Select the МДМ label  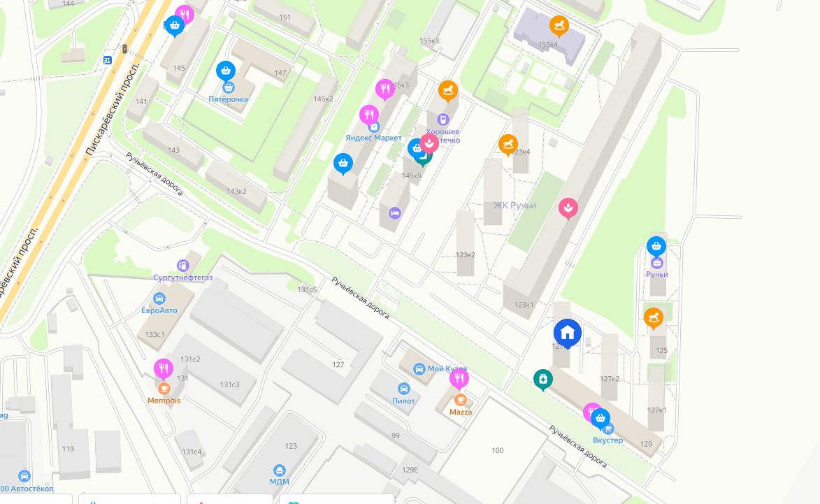click(x=279, y=482)
